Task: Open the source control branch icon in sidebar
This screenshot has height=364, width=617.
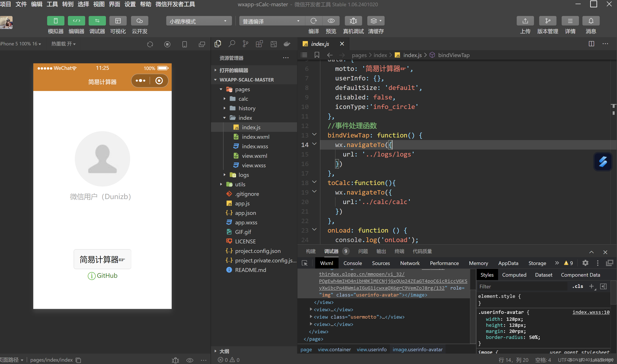Action: pos(245,44)
